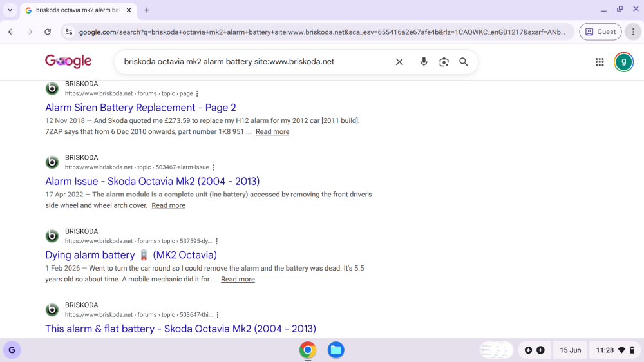Open Google account avatar 'g'
Screen dimensions: 644x362
[623, 62]
